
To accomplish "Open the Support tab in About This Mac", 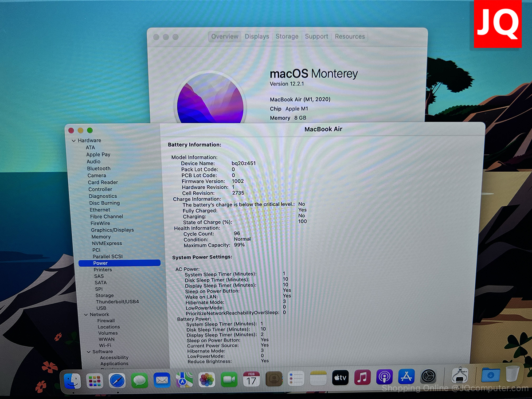I will click(317, 37).
